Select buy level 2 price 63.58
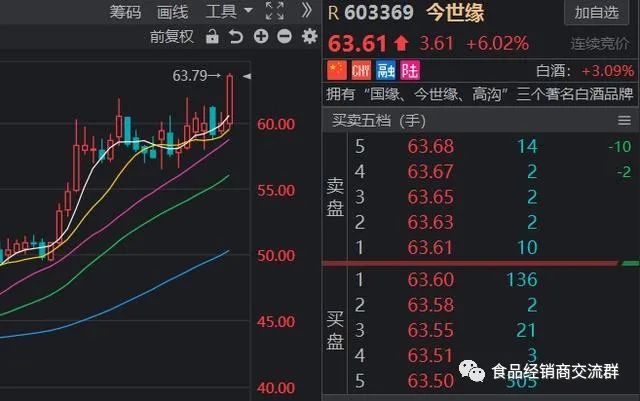Image resolution: width=640 pixels, height=401 pixels. click(x=431, y=305)
